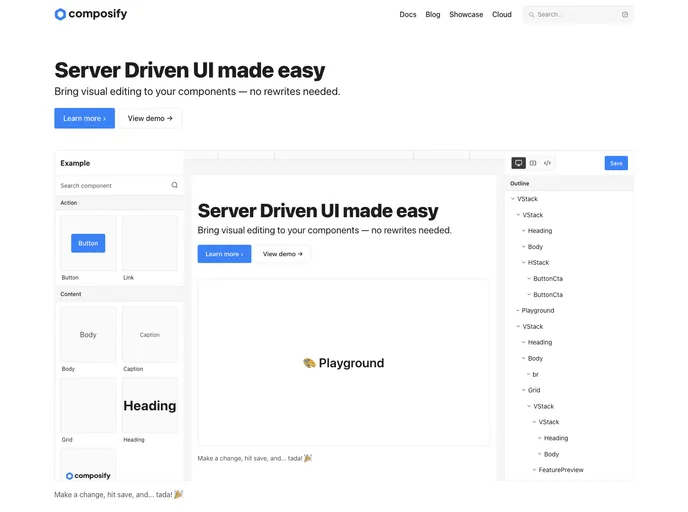Select the Link component thumbnail
688x512 pixels.
point(150,243)
